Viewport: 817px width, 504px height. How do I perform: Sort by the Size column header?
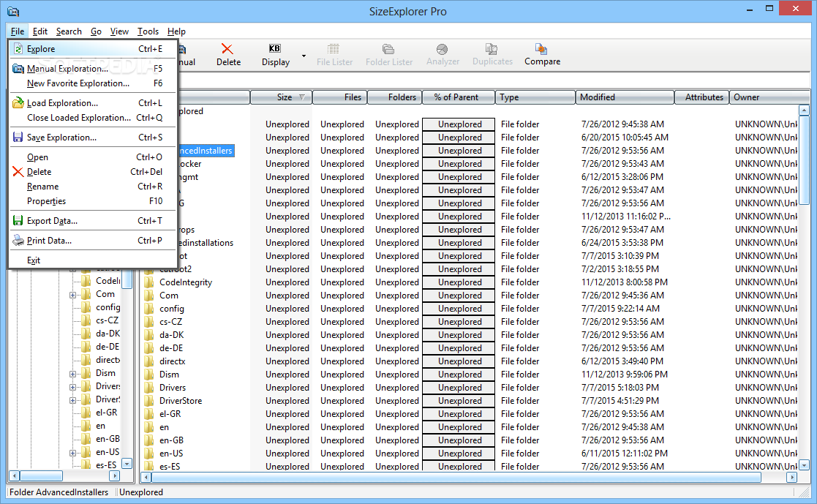pos(282,97)
